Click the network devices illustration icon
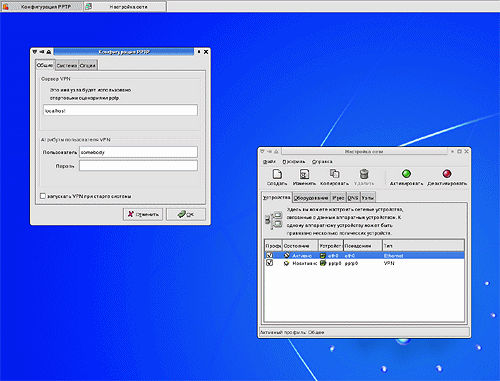The height and width of the screenshot is (381, 500). [x=274, y=220]
